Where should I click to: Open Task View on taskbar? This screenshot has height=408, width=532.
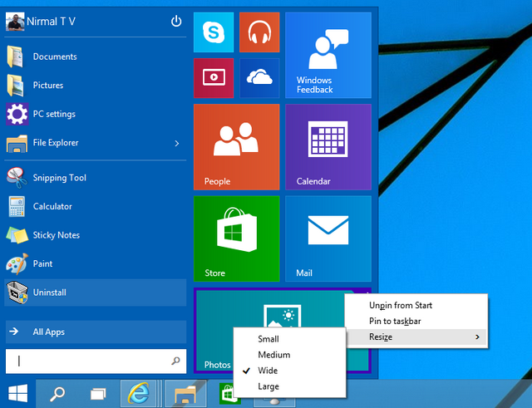pyautogui.click(x=98, y=394)
